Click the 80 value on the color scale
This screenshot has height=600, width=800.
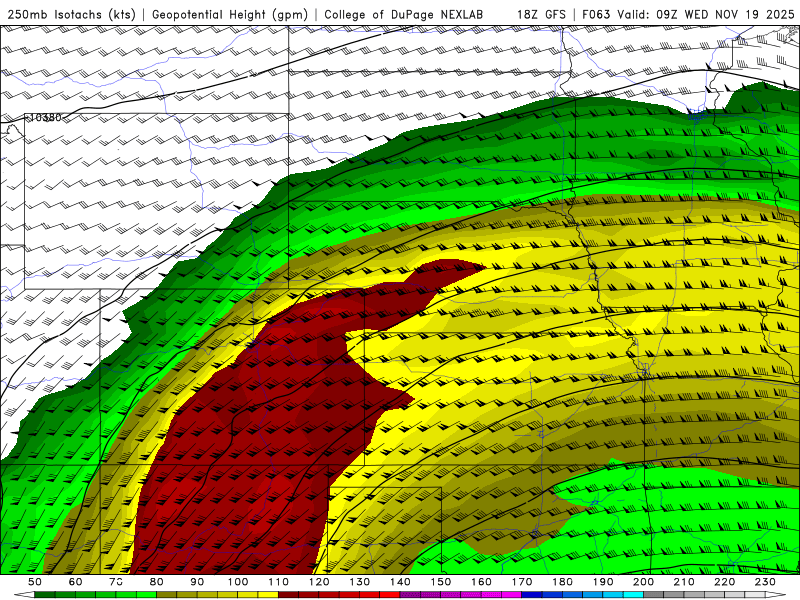(x=157, y=582)
